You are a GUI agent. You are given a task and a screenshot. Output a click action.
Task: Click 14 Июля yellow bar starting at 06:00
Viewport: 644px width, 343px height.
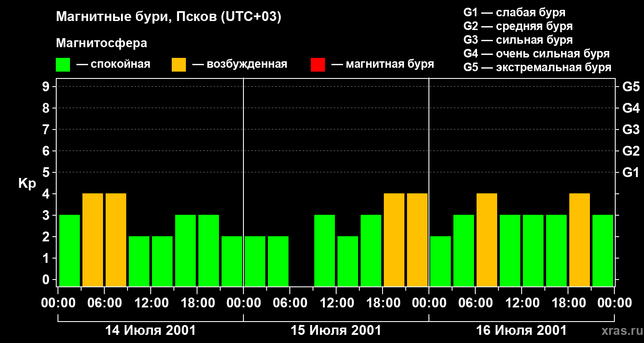click(x=116, y=240)
